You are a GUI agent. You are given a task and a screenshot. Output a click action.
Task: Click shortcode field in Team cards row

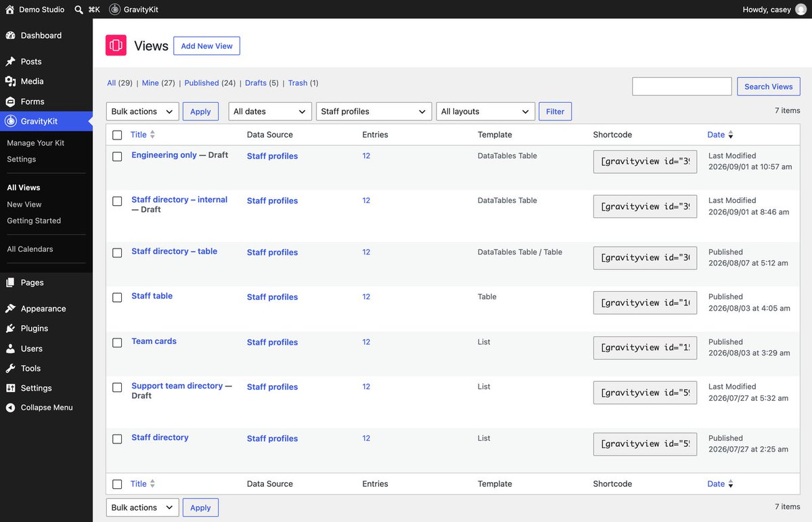[x=645, y=348]
